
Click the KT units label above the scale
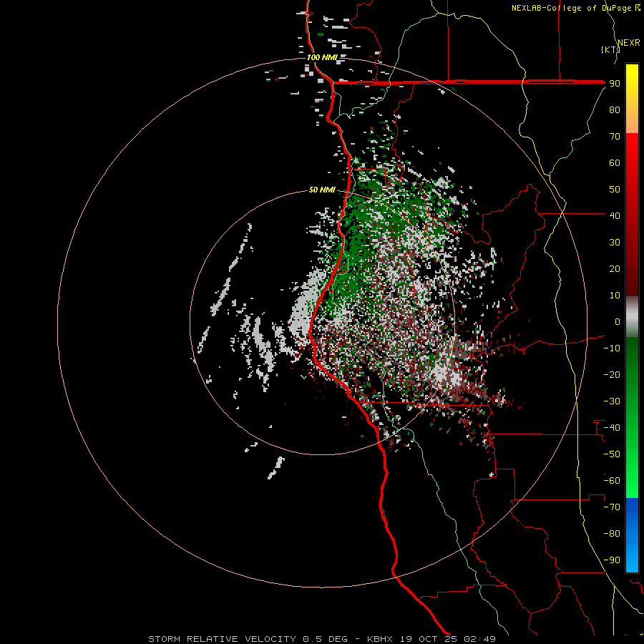point(611,49)
